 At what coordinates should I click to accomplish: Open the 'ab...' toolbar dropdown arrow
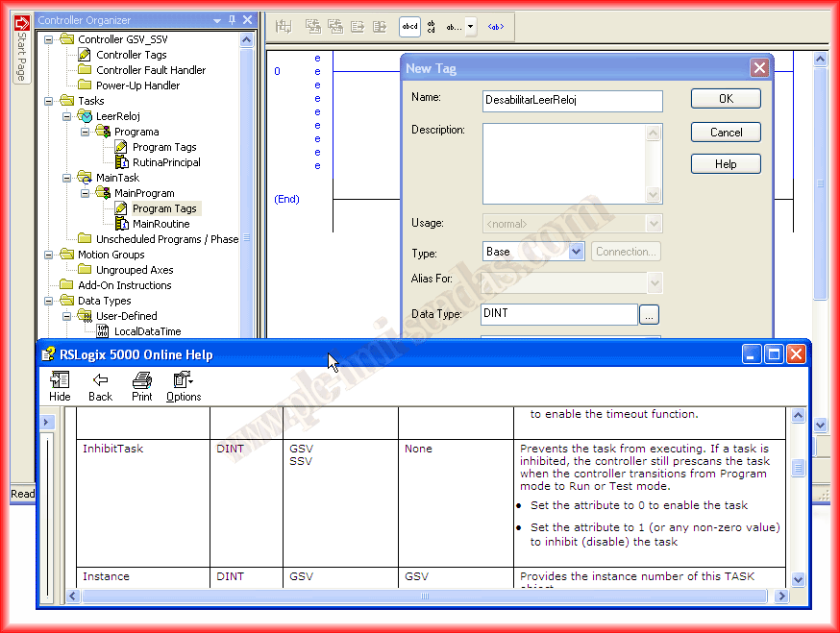coord(470,27)
